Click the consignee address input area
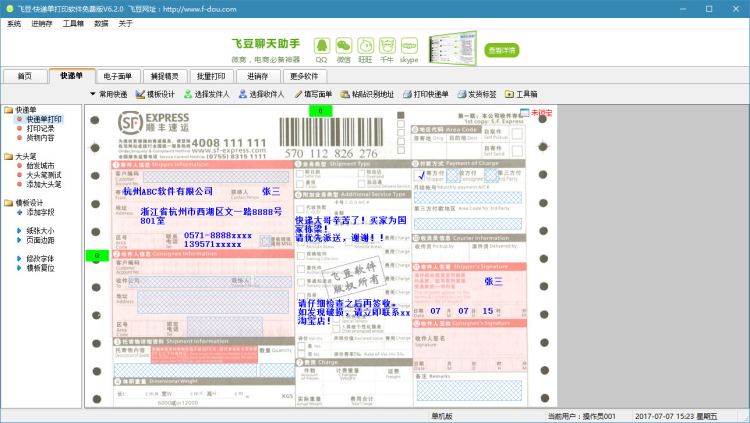The width and height of the screenshot is (750, 423). coord(213,302)
